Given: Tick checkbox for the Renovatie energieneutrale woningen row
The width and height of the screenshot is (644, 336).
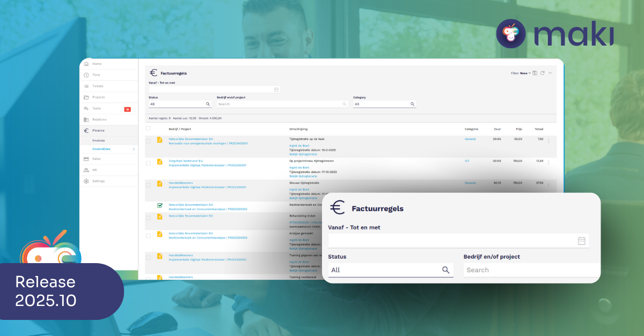Looking at the screenshot, I should 149,141.
